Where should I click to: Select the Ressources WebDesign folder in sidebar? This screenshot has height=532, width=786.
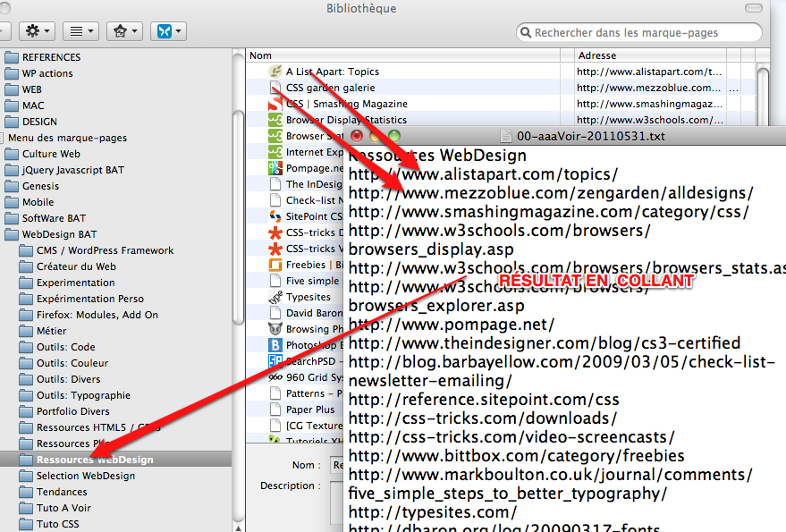(94, 460)
